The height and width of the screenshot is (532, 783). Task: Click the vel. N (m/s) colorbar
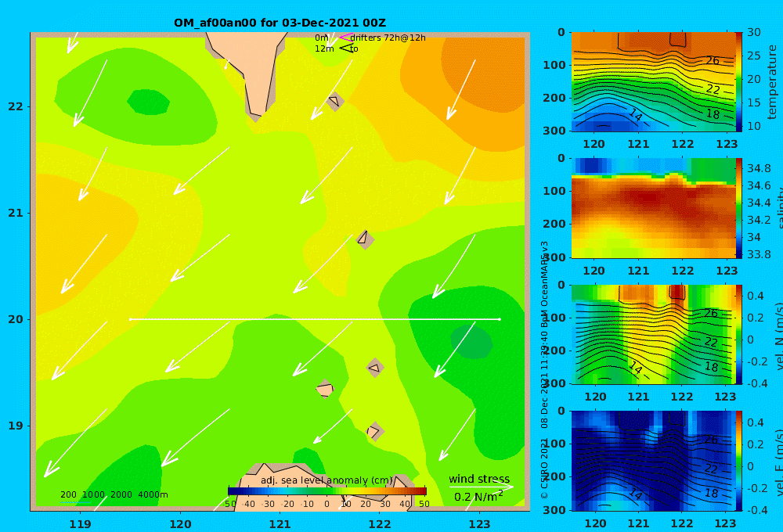739,334
